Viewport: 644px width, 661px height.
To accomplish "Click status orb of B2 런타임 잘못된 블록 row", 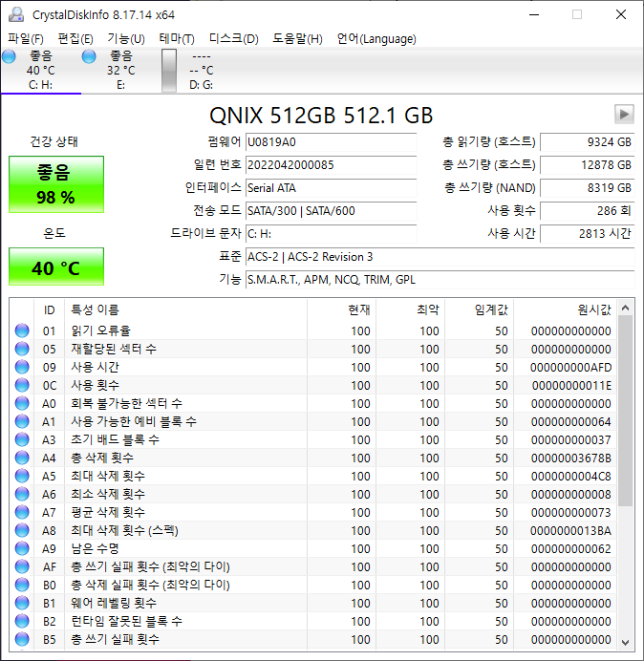I will [22, 621].
